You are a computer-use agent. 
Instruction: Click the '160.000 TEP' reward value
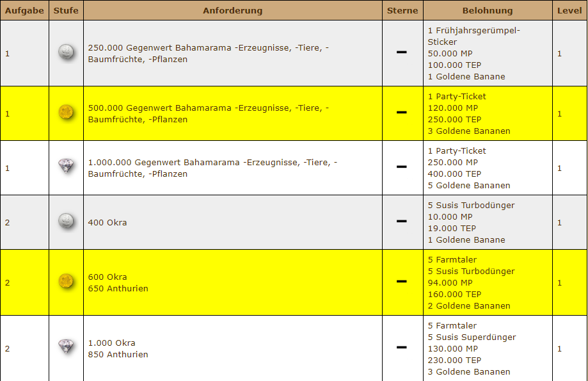point(454,295)
